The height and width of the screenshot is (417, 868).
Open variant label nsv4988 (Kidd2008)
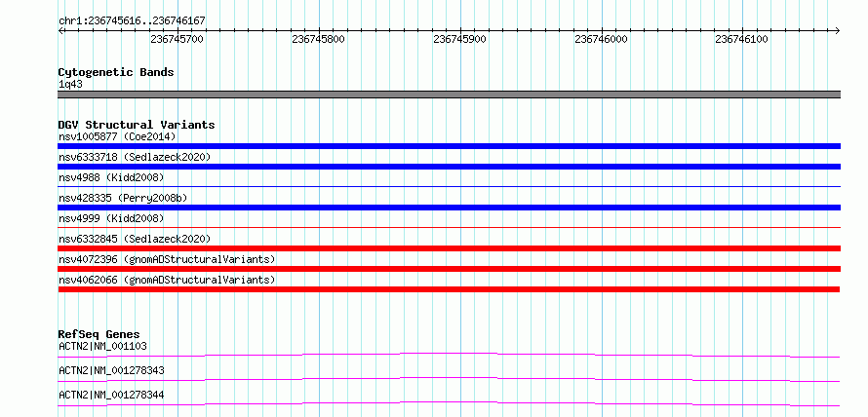111,177
